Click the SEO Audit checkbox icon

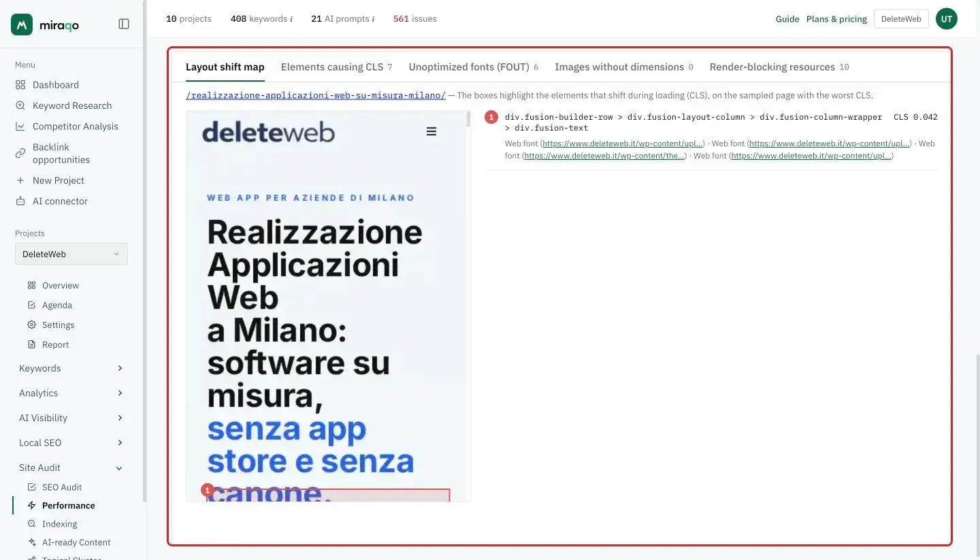point(31,487)
